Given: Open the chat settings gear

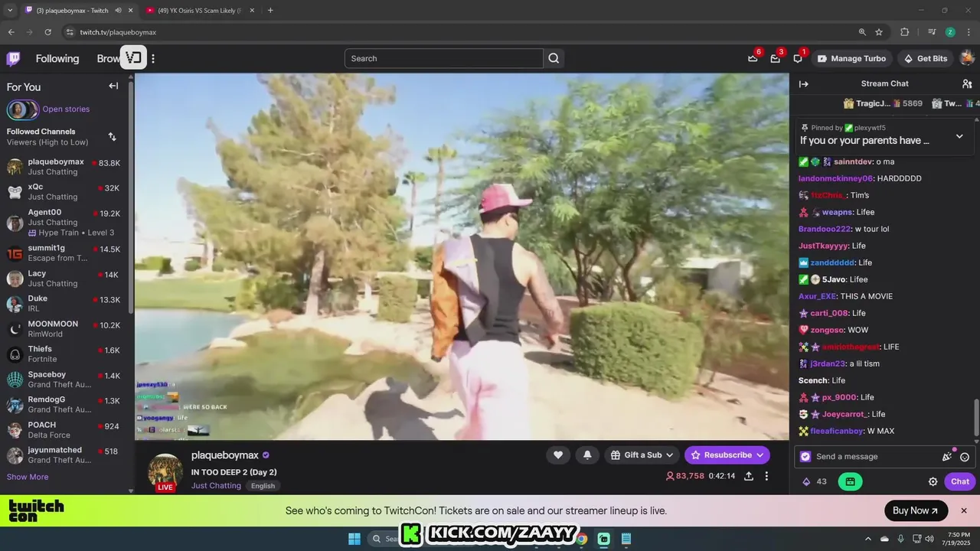Looking at the screenshot, I should [x=933, y=481].
